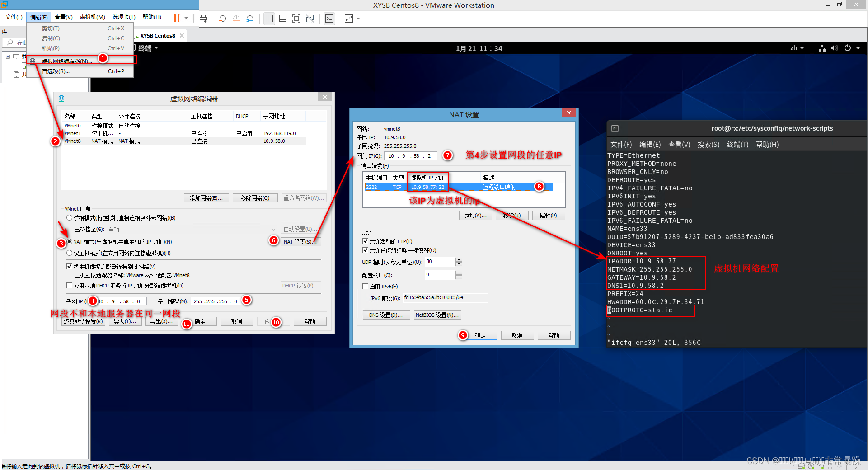Select the 仅主机模式 radio button
The image size is (868, 470).
pos(70,253)
